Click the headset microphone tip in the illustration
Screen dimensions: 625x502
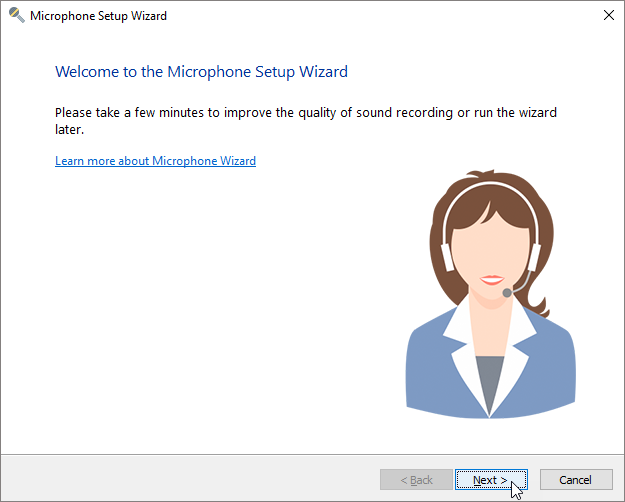pyautogui.click(x=508, y=293)
